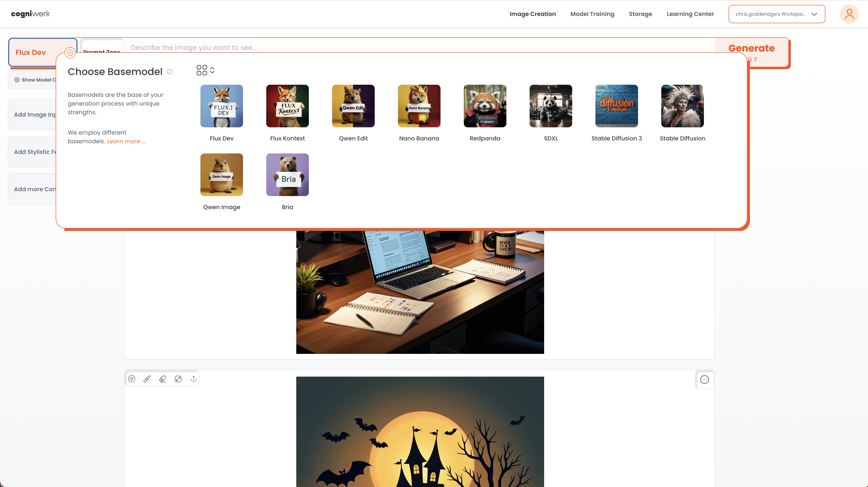Image resolution: width=868 pixels, height=487 pixels.
Task: Expand the workspace selector dropdown
Action: pos(776,14)
